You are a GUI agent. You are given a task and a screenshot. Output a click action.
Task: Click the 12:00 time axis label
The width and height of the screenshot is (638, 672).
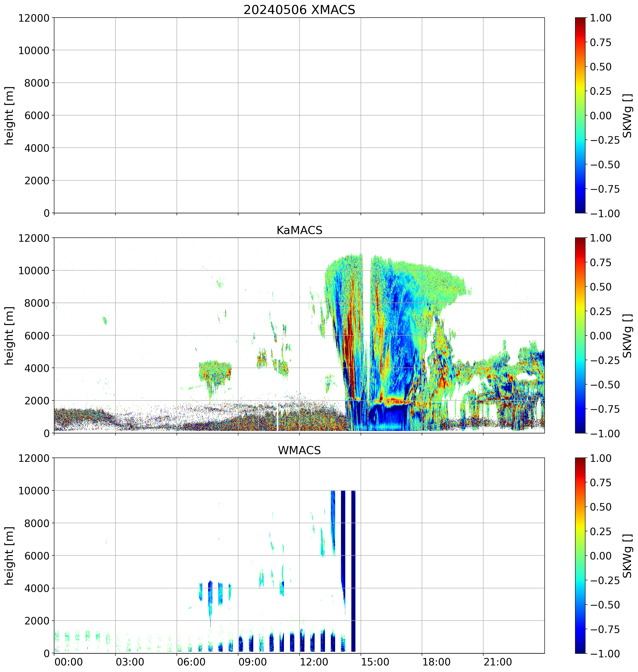tap(314, 662)
